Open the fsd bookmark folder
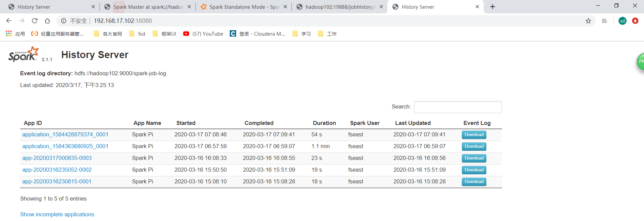This screenshot has width=644, height=221. tap(137, 34)
